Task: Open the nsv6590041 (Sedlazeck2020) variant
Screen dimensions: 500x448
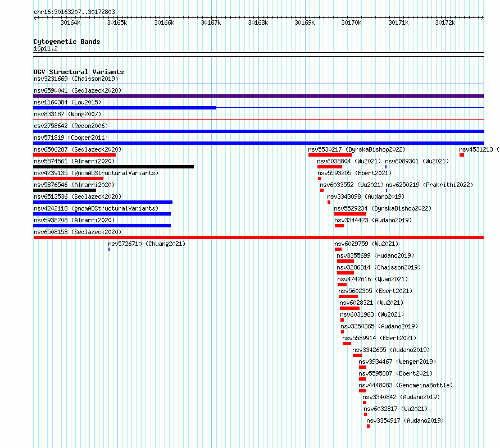Action: pos(78,90)
